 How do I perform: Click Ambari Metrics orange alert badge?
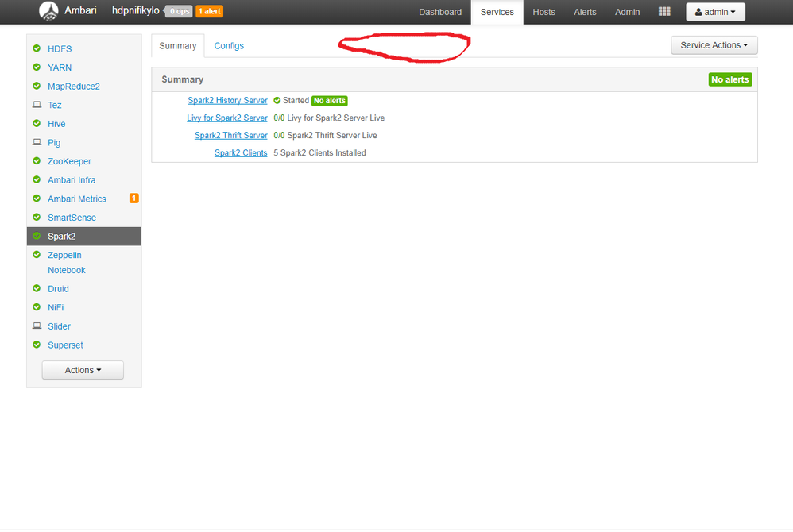pyautogui.click(x=134, y=198)
